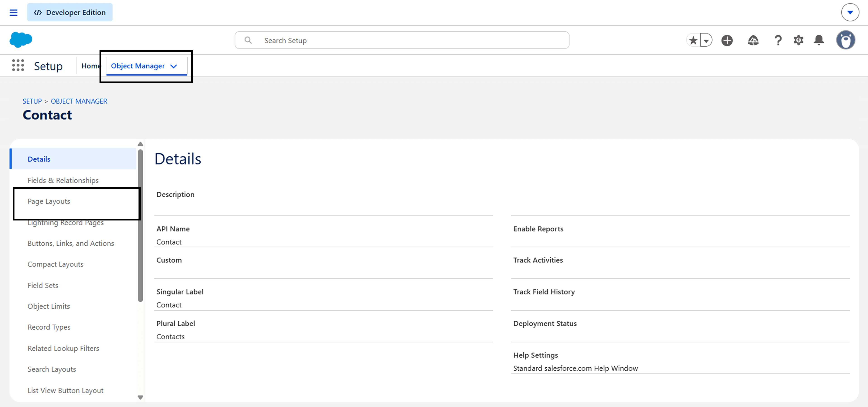
Task: Select Fields & Relationships in sidebar
Action: [63, 180]
